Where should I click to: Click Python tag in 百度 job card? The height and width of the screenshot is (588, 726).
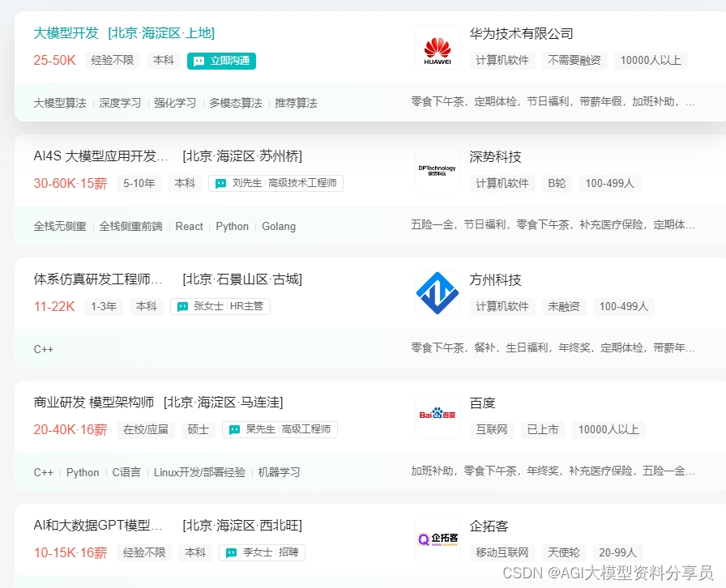83,473
